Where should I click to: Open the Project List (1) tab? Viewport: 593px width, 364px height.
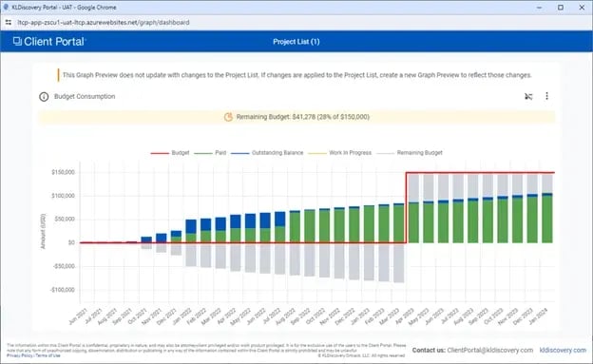[296, 42]
